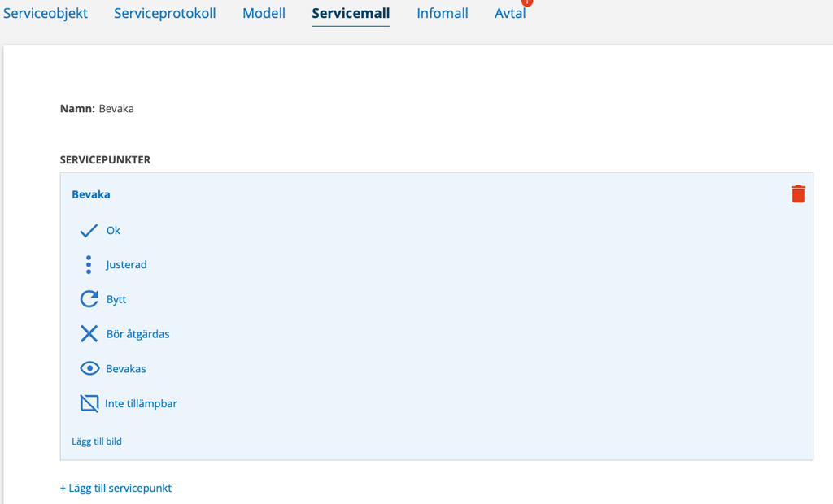
Task: Go to the Modell tab
Action: 264,14
